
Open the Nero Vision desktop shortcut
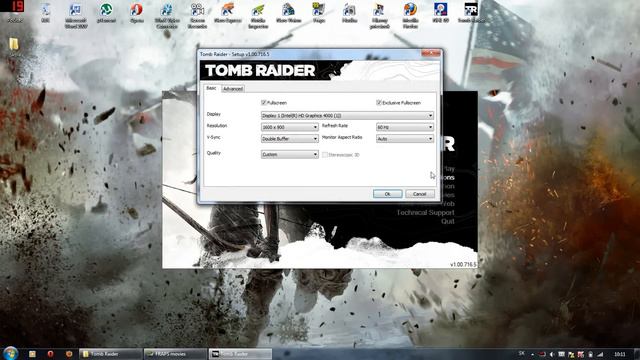(288, 12)
